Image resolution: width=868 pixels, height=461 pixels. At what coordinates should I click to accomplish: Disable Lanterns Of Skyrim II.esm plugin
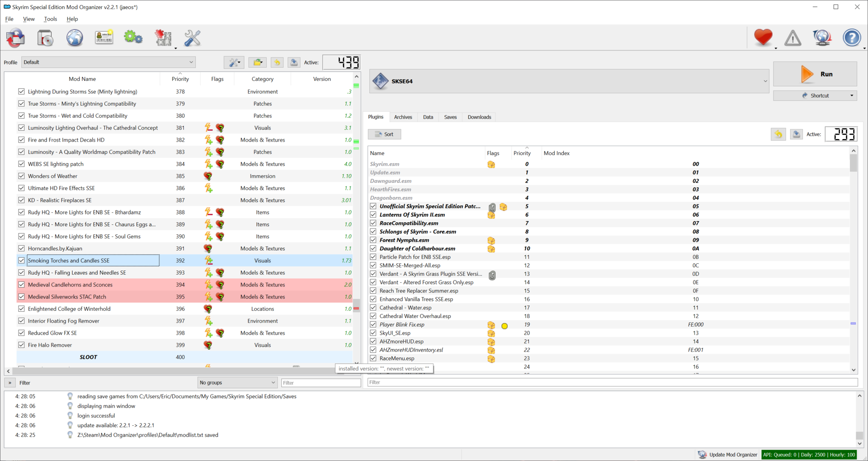tap(373, 214)
